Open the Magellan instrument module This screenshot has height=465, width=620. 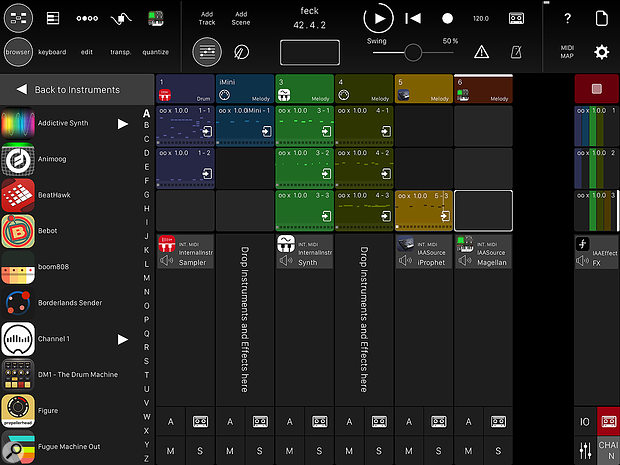coord(483,251)
